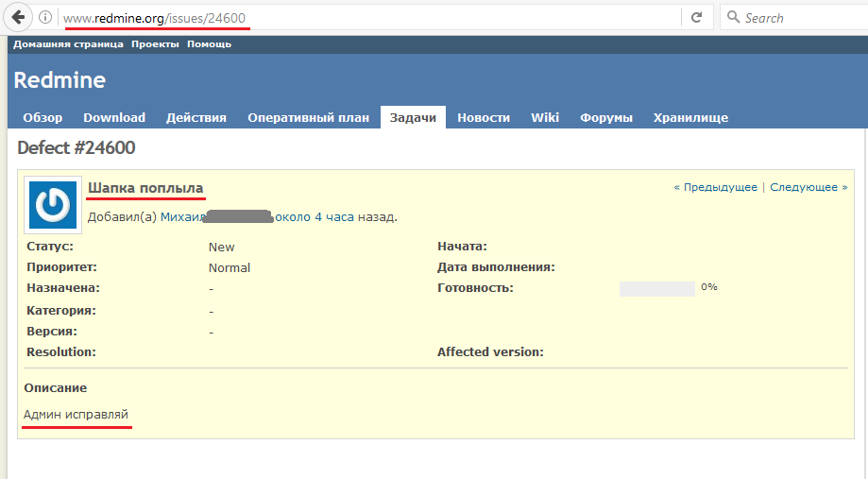Click the Статус: label
868x479 pixels.
pos(50,247)
